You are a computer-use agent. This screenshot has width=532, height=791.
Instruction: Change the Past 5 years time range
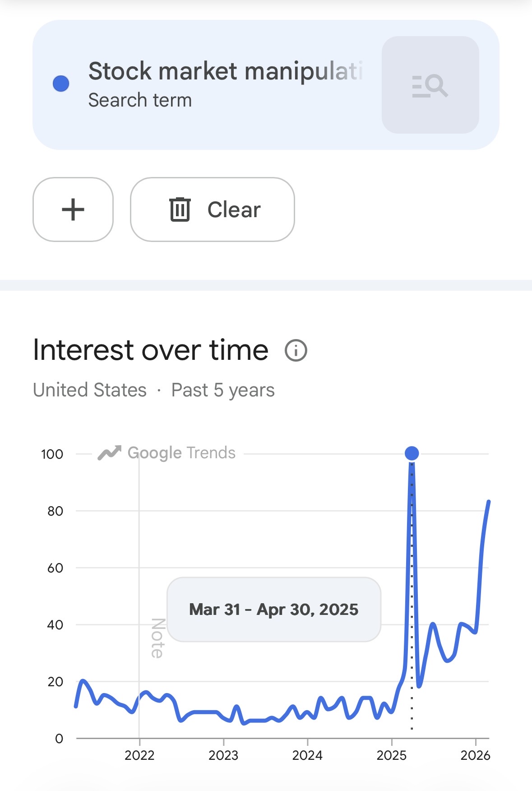223,390
